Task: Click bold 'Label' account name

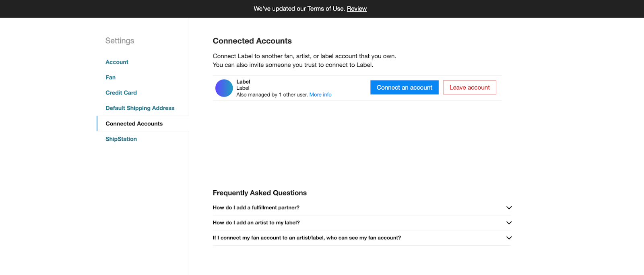Action: click(243, 82)
